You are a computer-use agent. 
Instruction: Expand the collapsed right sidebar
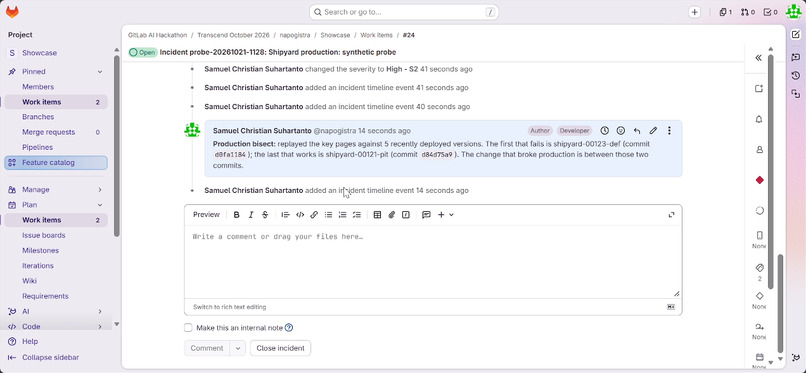[x=758, y=58]
